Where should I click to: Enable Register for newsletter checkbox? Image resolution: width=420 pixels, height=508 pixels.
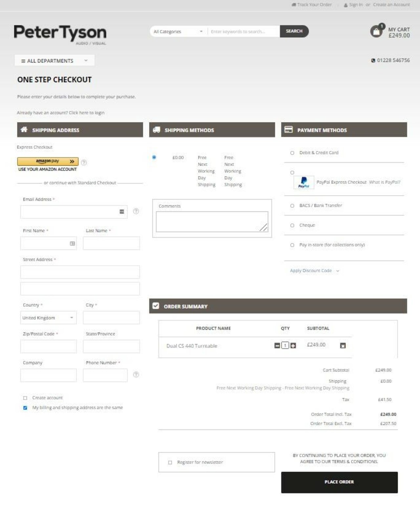(x=170, y=462)
